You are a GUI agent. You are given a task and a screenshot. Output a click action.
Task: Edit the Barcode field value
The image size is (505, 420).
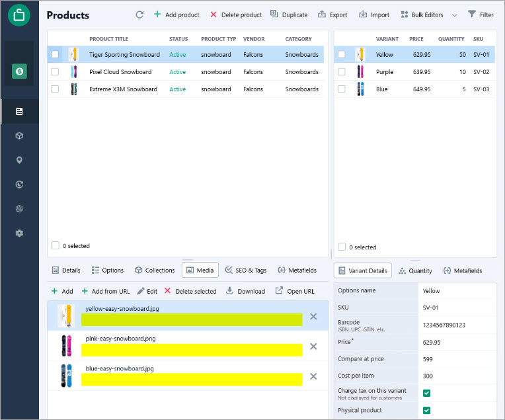[457, 325]
